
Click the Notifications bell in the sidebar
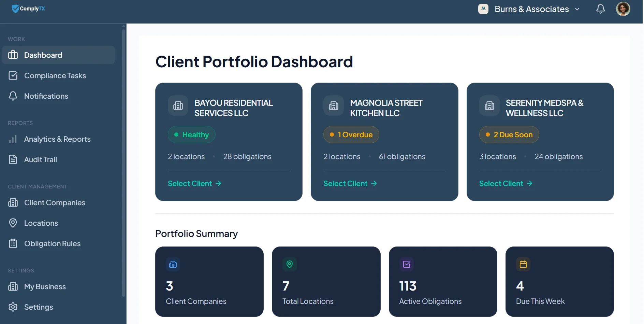(x=13, y=96)
